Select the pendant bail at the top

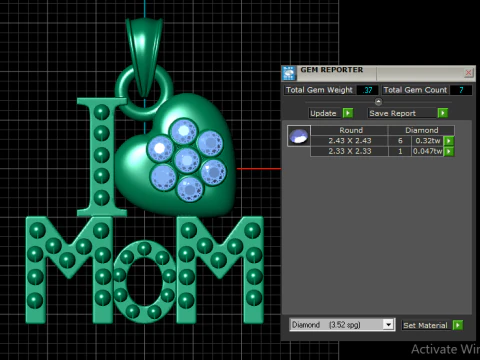pos(144,57)
